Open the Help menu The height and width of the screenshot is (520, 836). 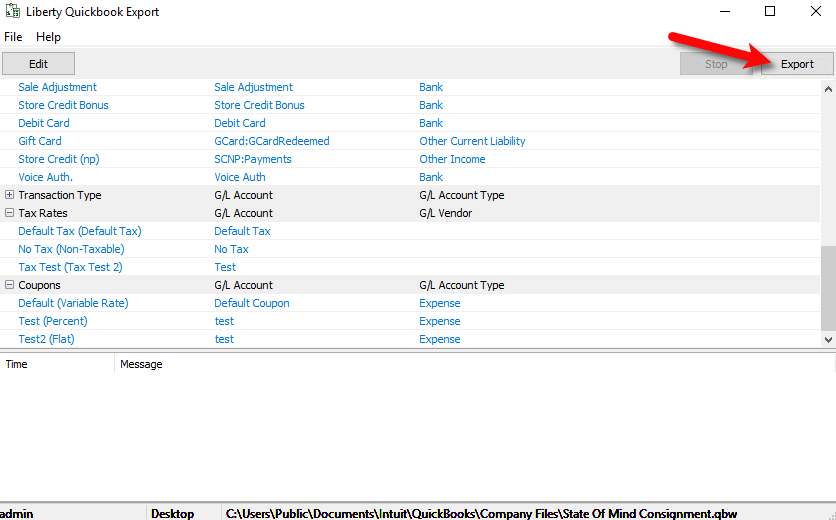coord(48,37)
